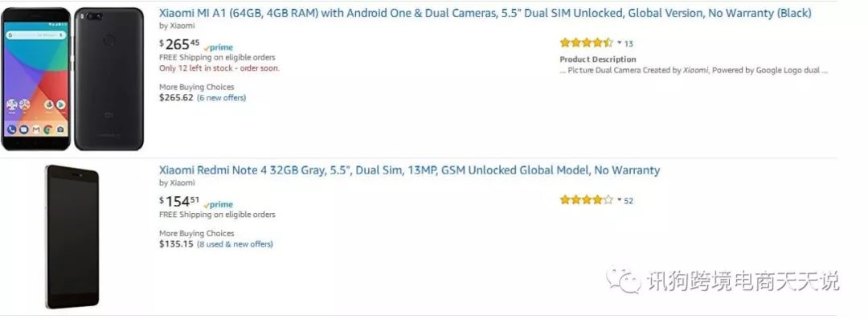Open the 8 used & new offers link

[x=235, y=243]
